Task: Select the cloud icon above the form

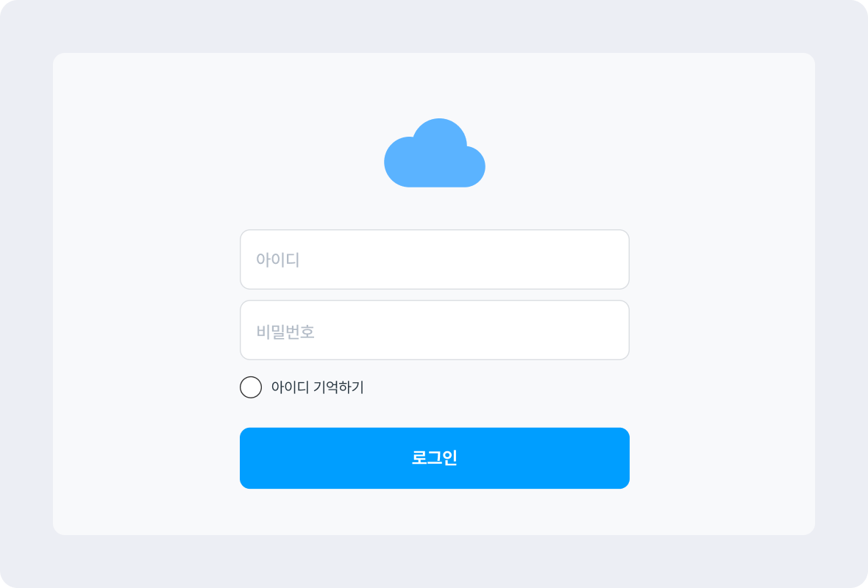Action: 435,153
